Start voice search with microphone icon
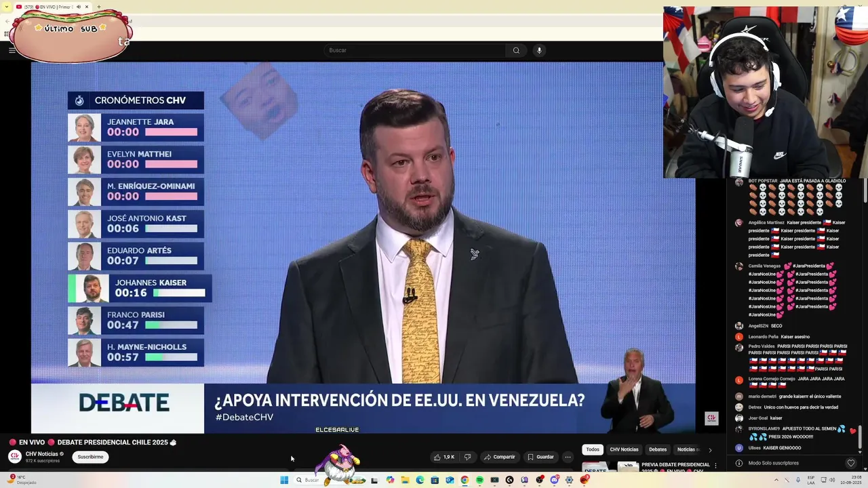The height and width of the screenshot is (488, 868). [x=539, y=50]
